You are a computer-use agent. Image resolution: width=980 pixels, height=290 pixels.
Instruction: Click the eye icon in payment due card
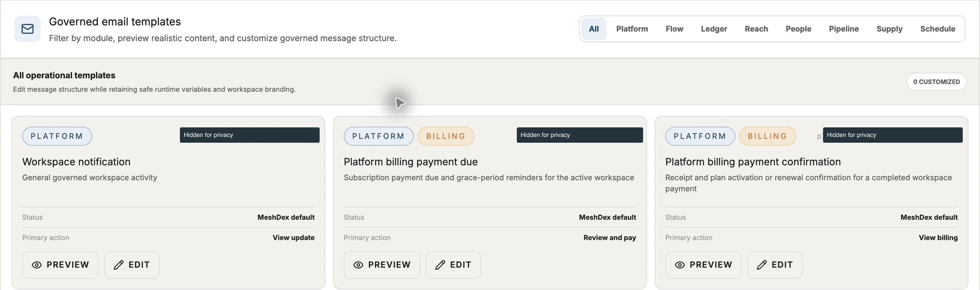[x=358, y=265]
